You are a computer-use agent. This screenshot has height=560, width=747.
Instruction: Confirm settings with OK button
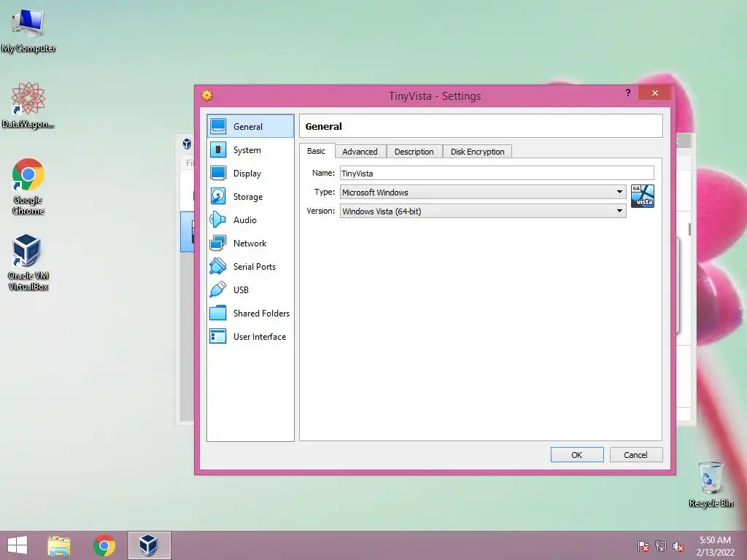[577, 455]
